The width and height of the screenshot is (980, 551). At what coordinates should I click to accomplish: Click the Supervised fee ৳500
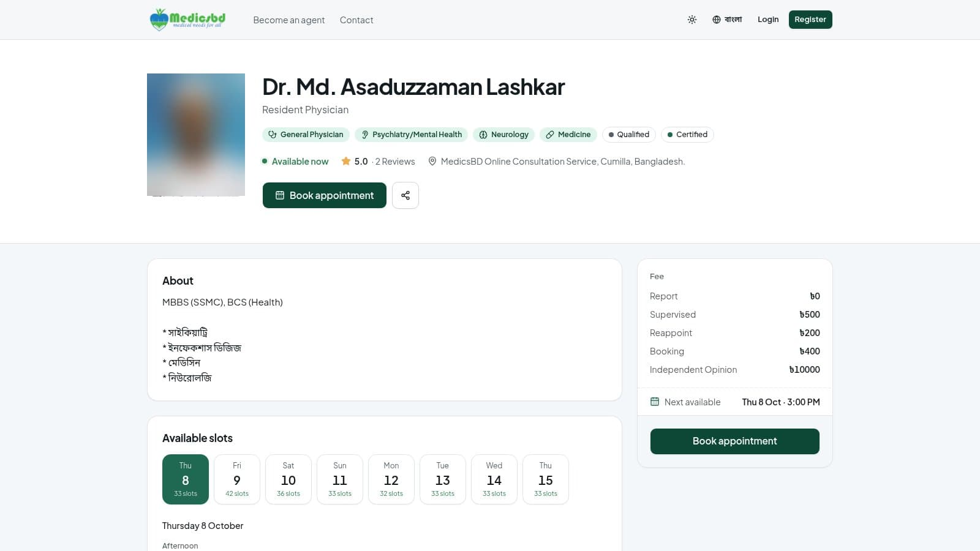point(809,315)
